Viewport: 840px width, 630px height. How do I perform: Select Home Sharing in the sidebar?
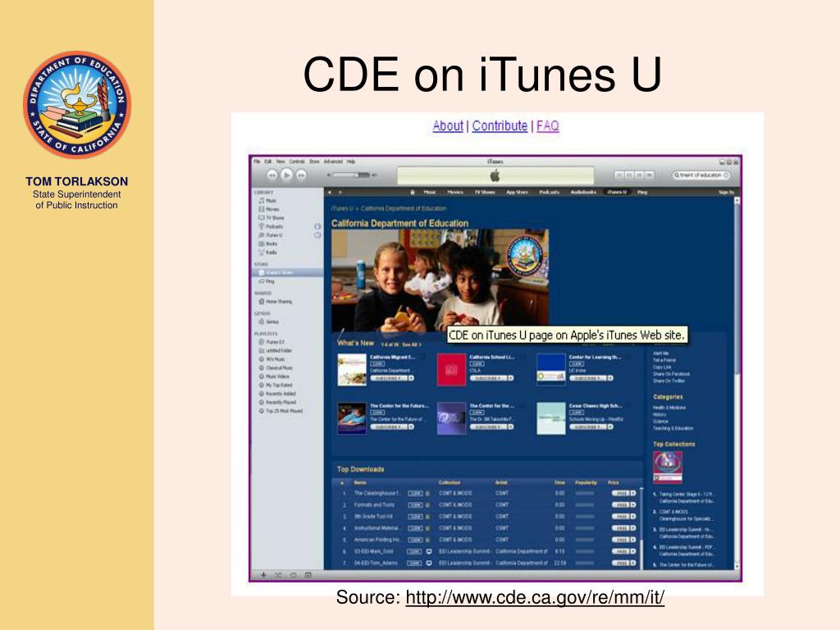[x=276, y=301]
